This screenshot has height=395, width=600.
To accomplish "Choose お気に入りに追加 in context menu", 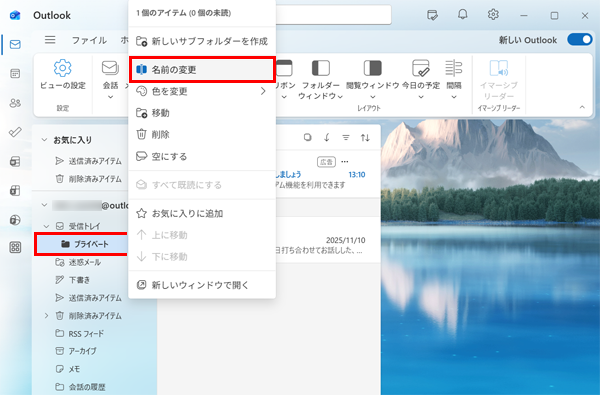I will point(202,213).
